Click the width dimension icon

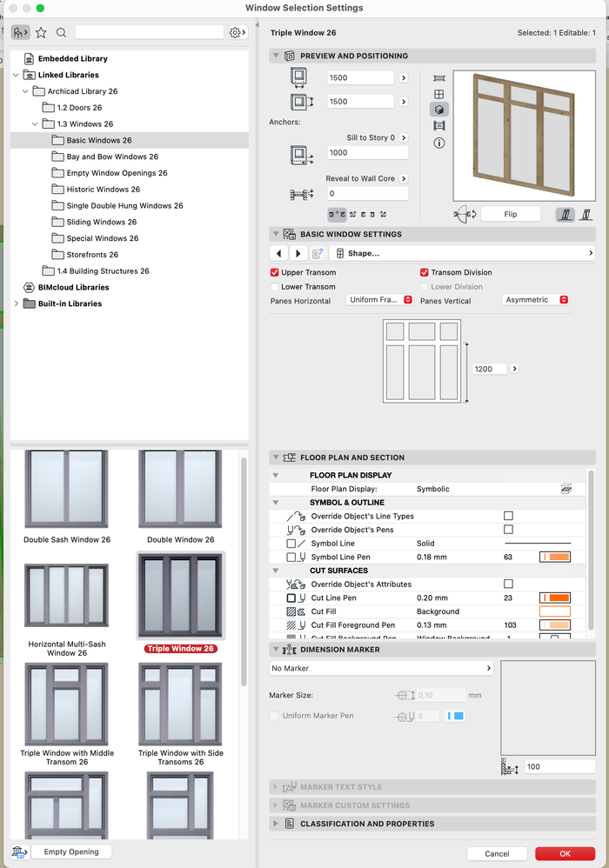tap(299, 77)
